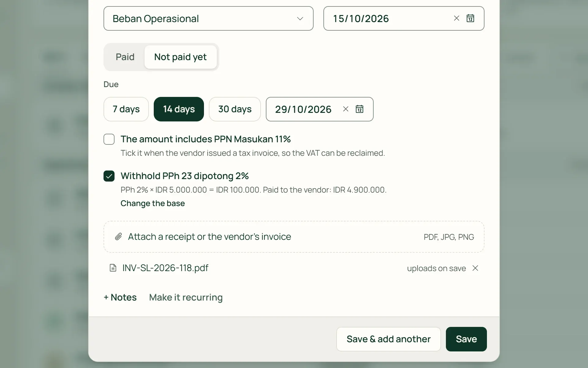Open calendar picker for 15/10/2026 date
588x368 pixels.
coord(470,18)
